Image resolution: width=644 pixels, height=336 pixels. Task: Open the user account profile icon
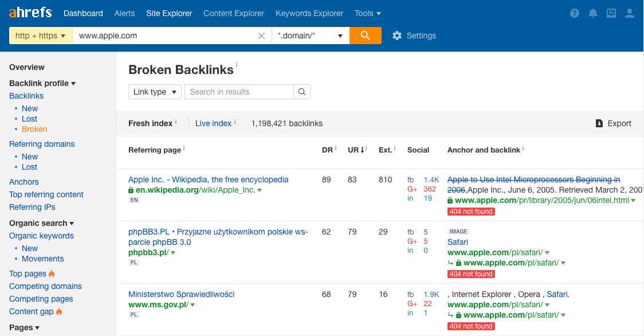click(x=629, y=13)
